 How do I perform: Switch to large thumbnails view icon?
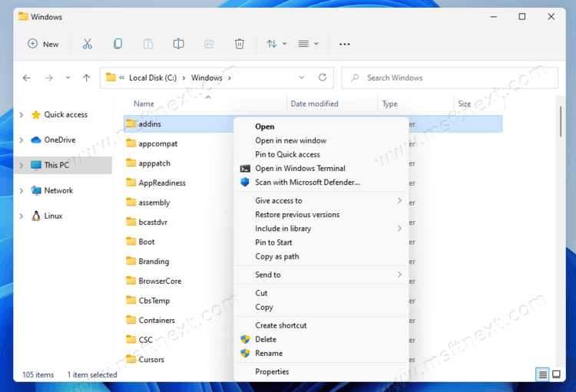[x=557, y=374]
